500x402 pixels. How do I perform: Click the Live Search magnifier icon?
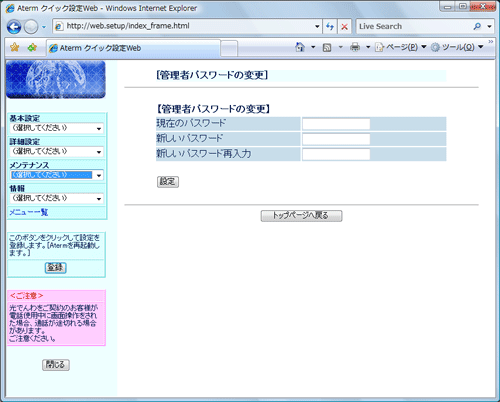pos(477,26)
